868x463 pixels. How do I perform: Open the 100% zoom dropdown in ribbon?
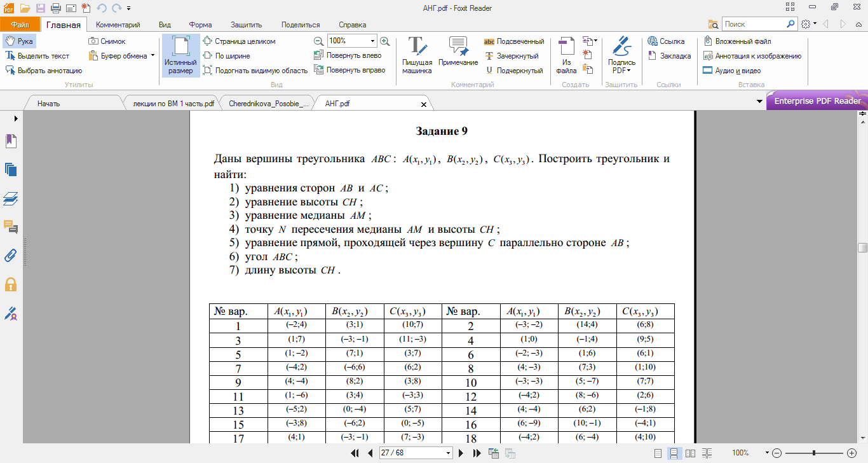[372, 41]
